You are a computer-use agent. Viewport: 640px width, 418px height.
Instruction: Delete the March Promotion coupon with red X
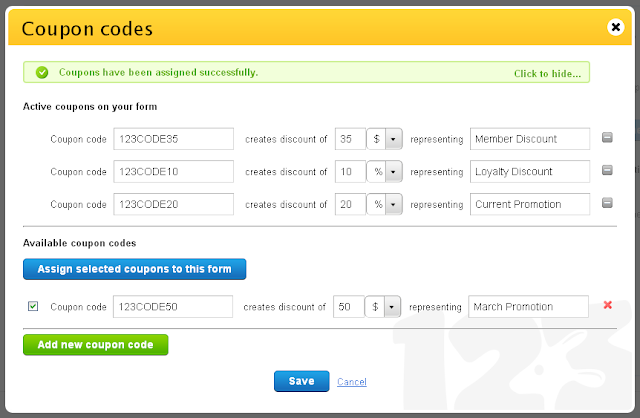coord(607,305)
